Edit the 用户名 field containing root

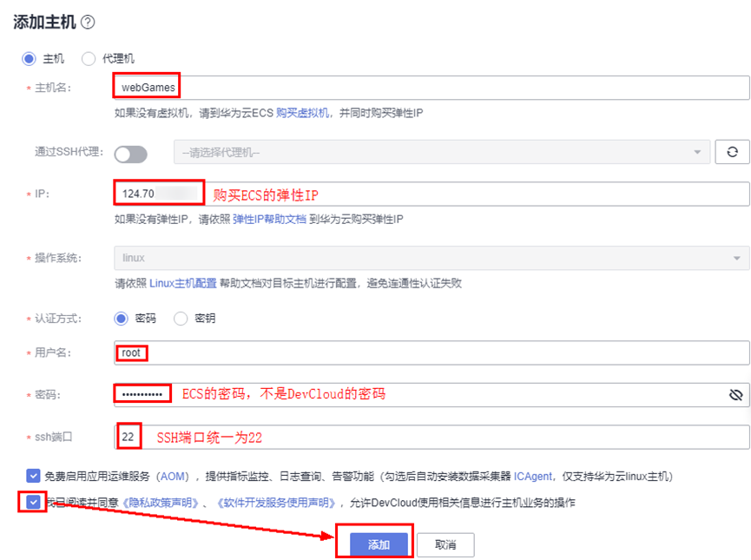click(x=431, y=353)
